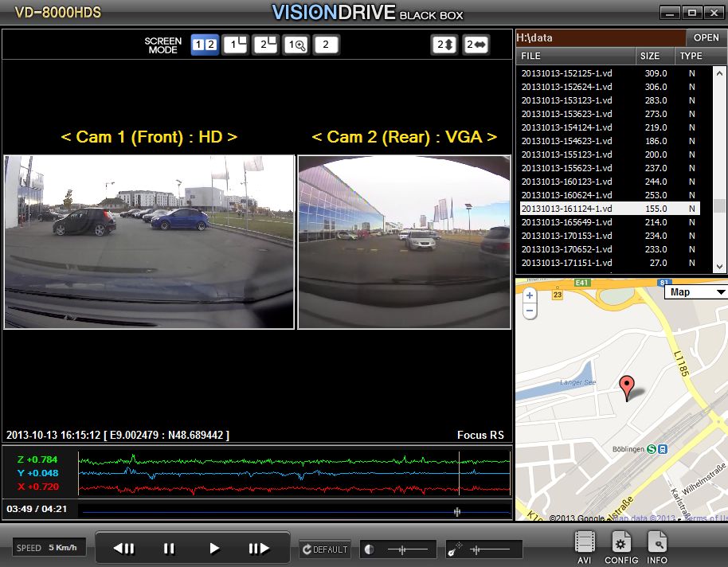Flip Cam 2 image horizontally

476,45
